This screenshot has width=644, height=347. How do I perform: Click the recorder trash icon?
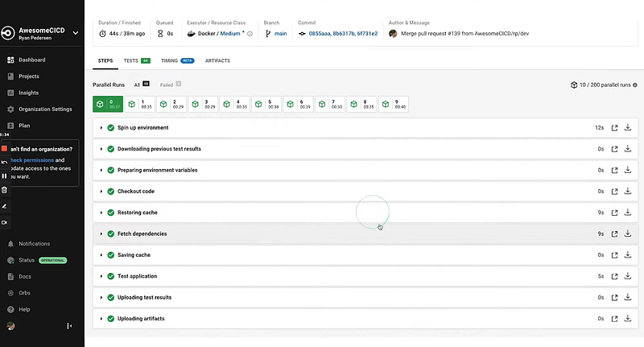pos(4,190)
